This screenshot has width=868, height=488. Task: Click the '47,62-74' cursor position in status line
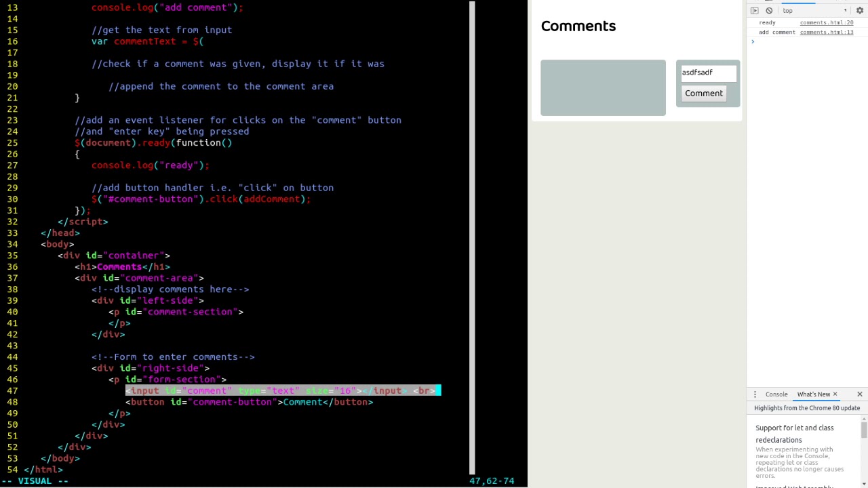492,481
